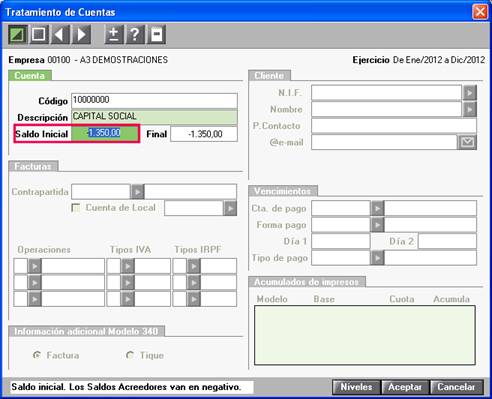The width and height of the screenshot is (492, 399).
Task: Open second Tipos IRPF row lookup arrow
Action: 194,282
